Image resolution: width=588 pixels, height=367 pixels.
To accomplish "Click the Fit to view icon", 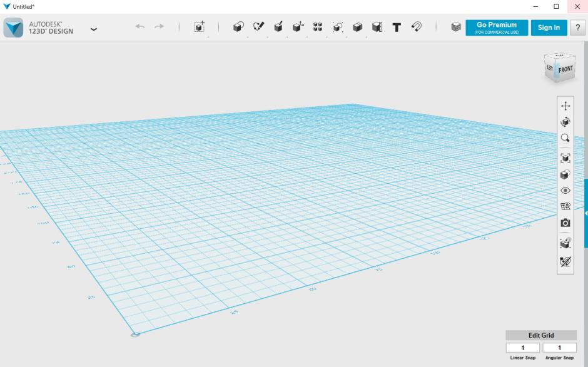I will 565,158.
